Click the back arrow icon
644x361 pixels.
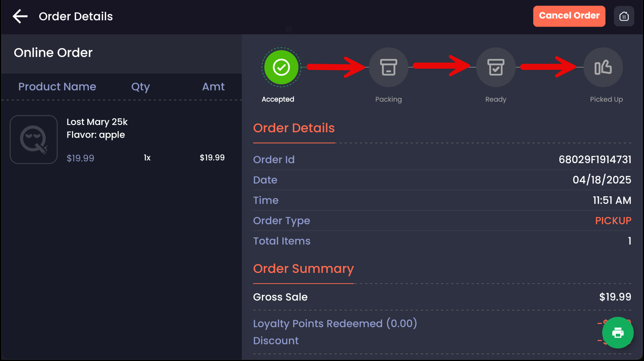coord(20,16)
